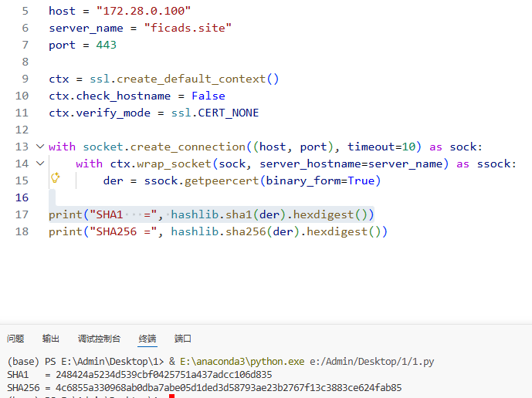The image size is (532, 398).
Task: Click the "ficads.site" server name string
Action: (188, 28)
